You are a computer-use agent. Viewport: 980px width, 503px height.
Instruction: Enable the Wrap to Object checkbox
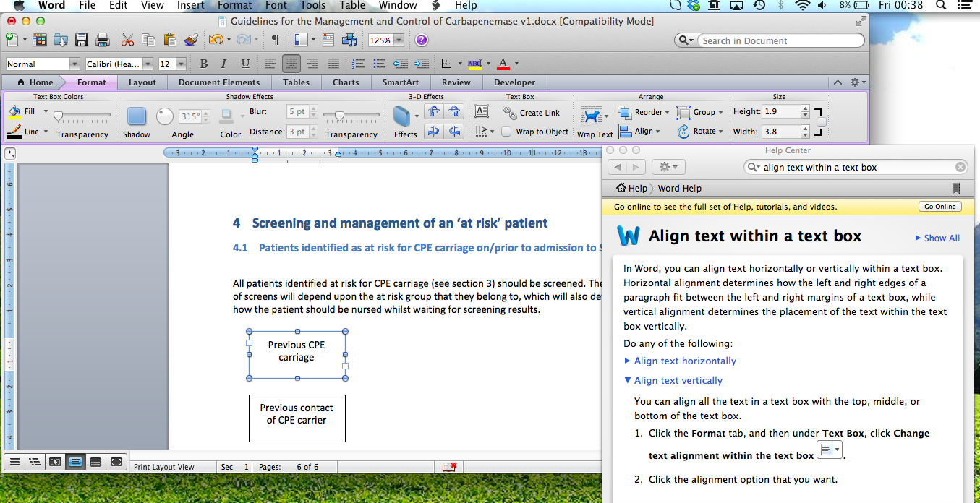507,132
